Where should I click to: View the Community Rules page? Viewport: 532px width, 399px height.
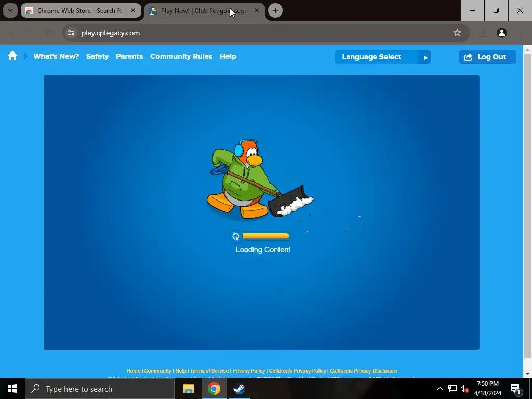[181, 56]
